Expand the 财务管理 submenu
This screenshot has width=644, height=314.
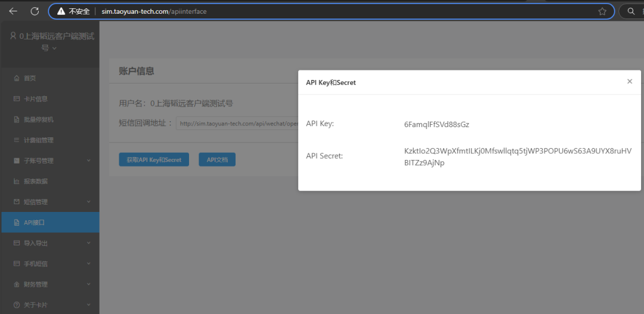pyautogui.click(x=88, y=285)
